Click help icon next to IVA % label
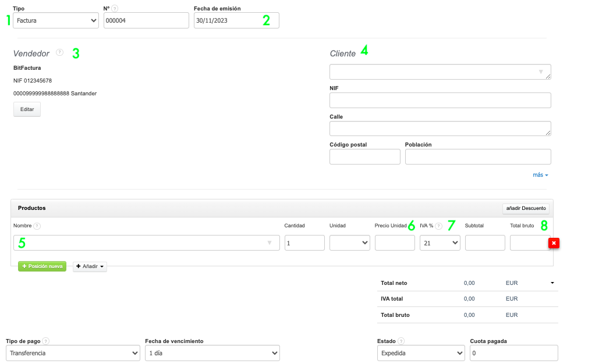 point(438,226)
